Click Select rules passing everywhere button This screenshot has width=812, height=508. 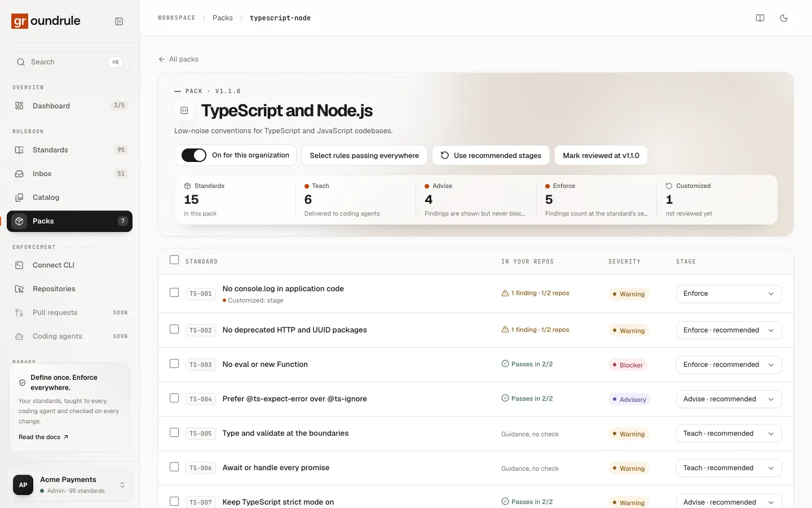click(x=364, y=155)
